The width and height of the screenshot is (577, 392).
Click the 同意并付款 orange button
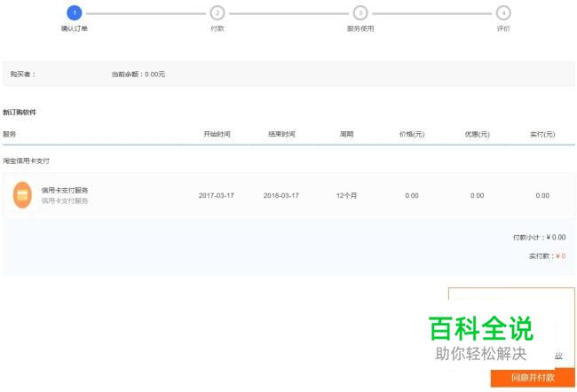pyautogui.click(x=533, y=377)
